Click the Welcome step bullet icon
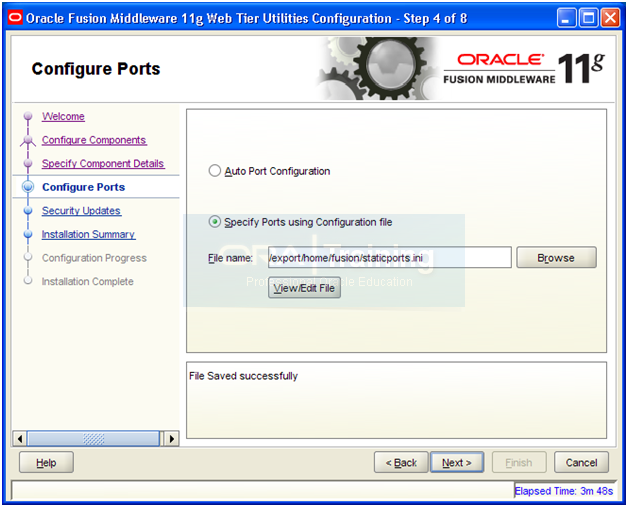628x507 pixels. pos(28,116)
